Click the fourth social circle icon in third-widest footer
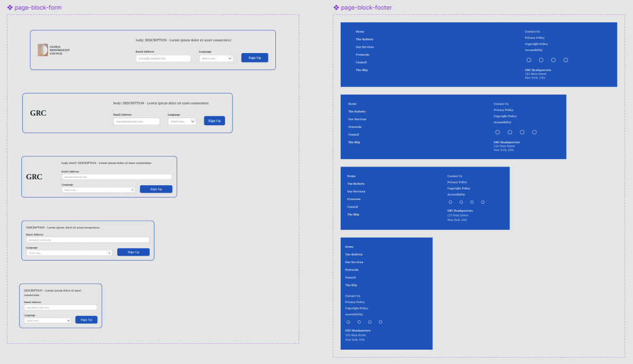 tap(483, 202)
